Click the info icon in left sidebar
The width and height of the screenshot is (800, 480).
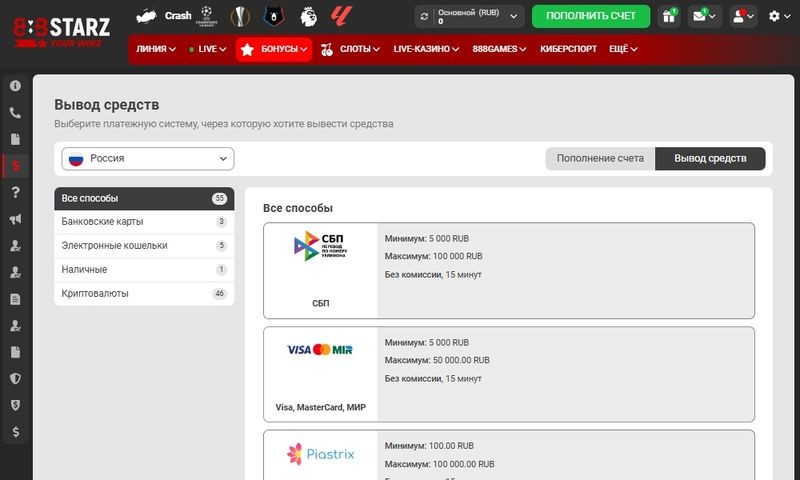tap(15, 86)
